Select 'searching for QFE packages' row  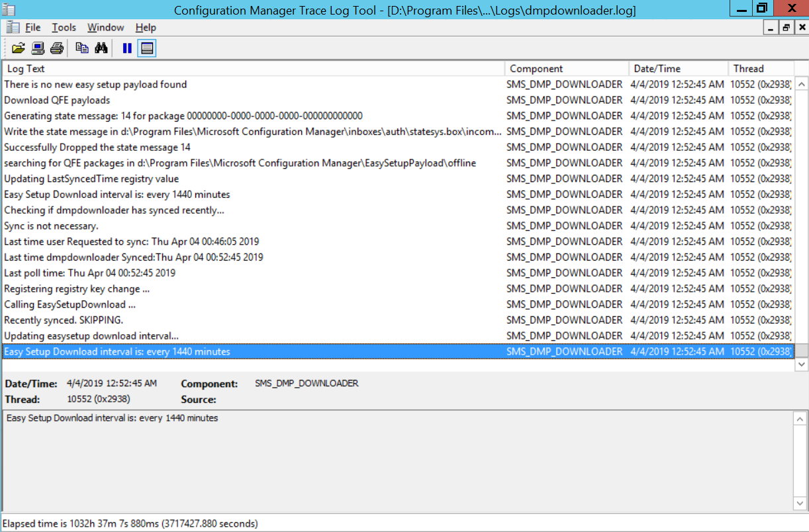click(x=398, y=163)
